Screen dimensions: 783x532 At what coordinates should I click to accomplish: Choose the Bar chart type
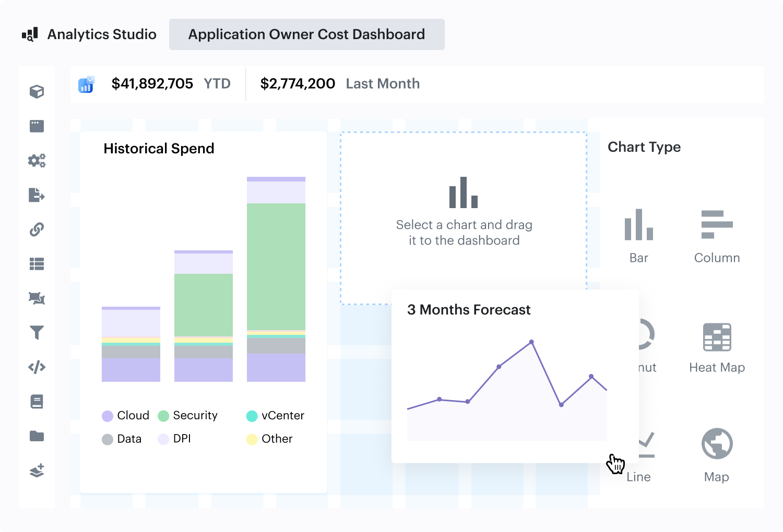(x=638, y=235)
